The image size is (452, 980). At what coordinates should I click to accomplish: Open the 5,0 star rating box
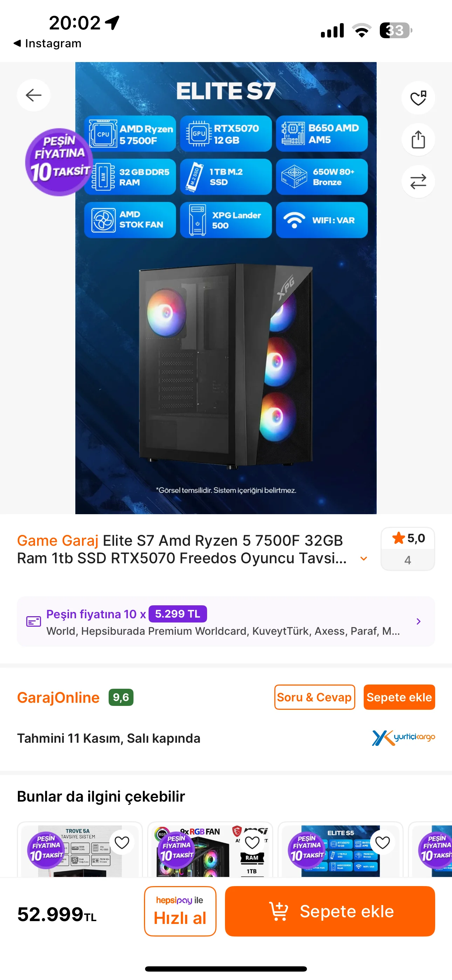(408, 549)
